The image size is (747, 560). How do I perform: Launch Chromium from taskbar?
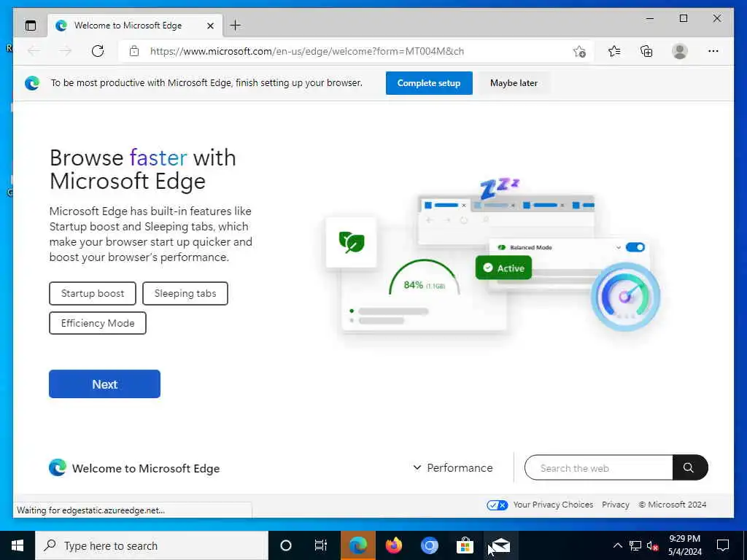point(429,545)
